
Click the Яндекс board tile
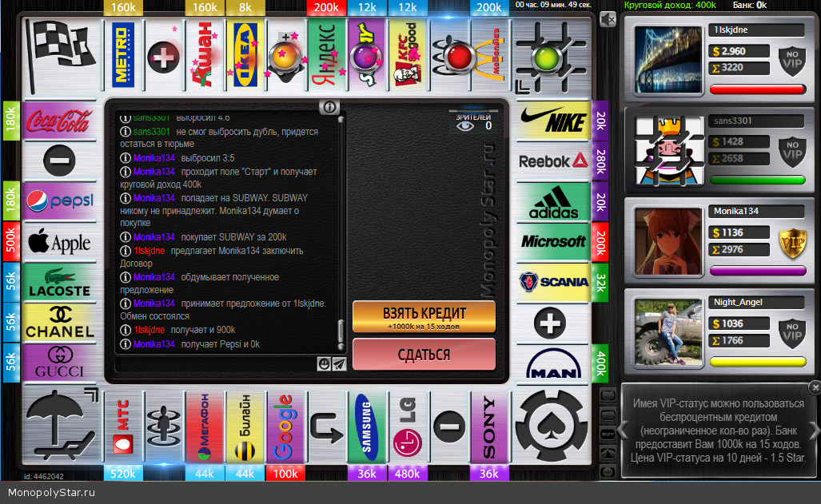point(326,55)
